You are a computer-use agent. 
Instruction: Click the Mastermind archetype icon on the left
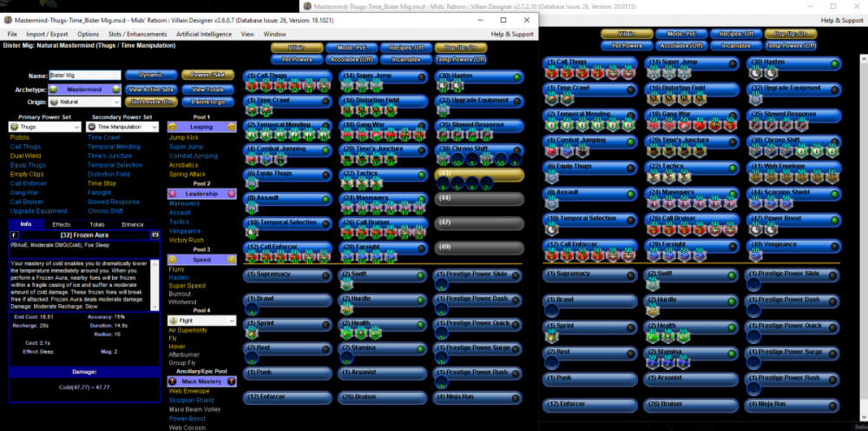tap(53, 89)
